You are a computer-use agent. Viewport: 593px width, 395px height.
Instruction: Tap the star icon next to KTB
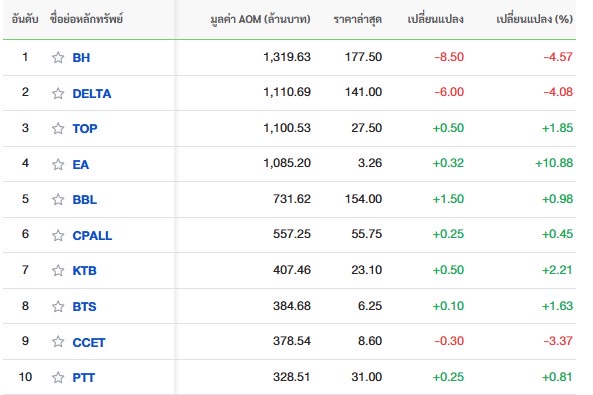point(58,271)
